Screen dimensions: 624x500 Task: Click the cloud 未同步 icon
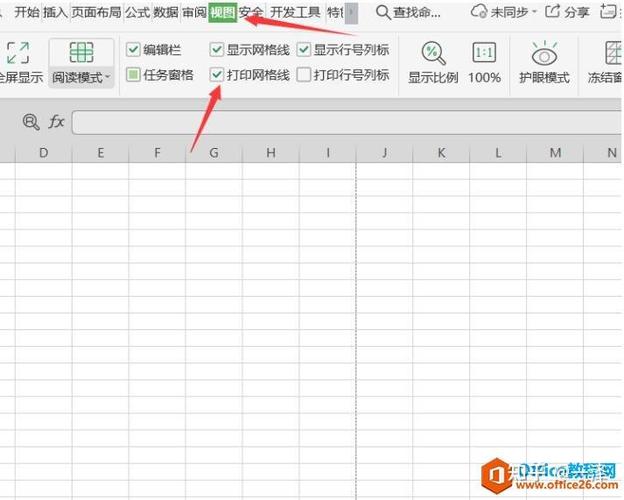[x=478, y=12]
